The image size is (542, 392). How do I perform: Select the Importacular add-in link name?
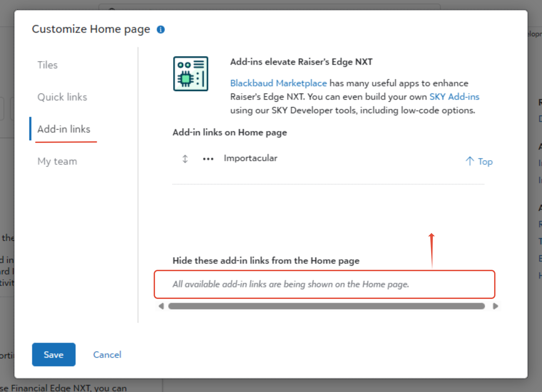point(250,158)
